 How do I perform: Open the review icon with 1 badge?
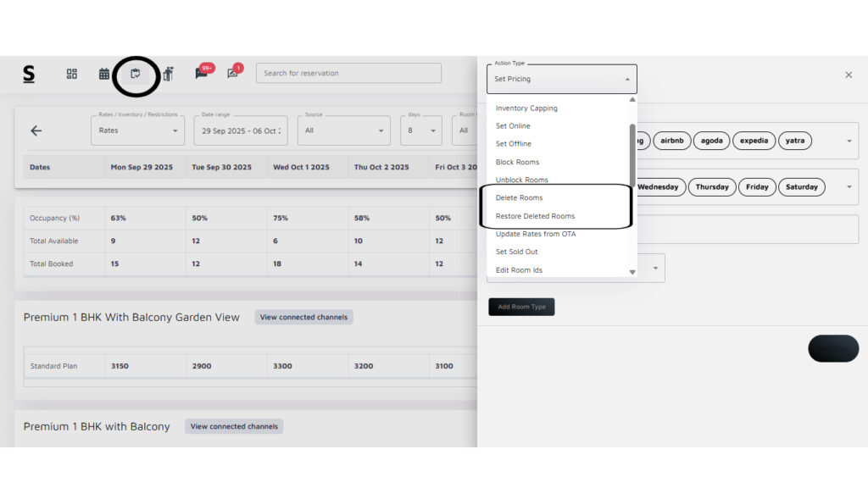(x=233, y=73)
